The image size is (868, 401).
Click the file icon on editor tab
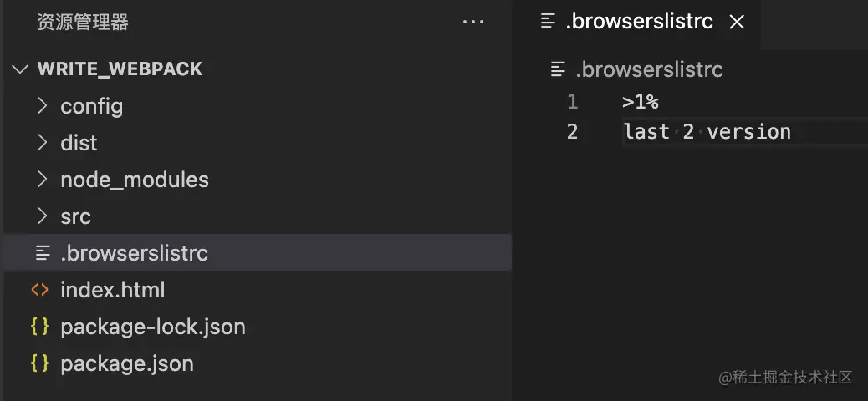pyautogui.click(x=548, y=22)
